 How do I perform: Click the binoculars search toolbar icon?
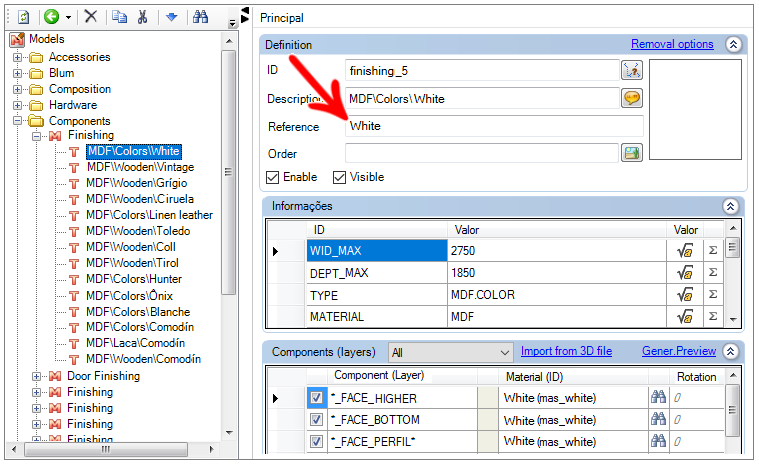(200, 17)
